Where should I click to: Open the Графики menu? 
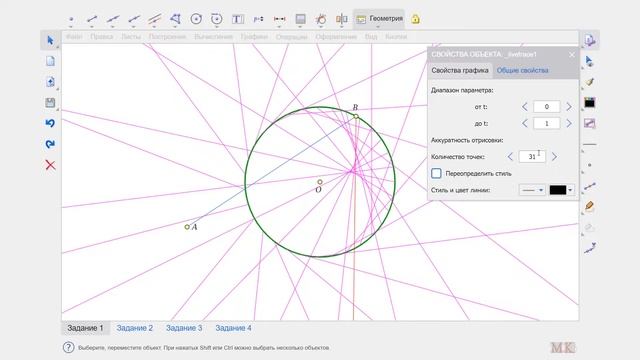click(254, 37)
